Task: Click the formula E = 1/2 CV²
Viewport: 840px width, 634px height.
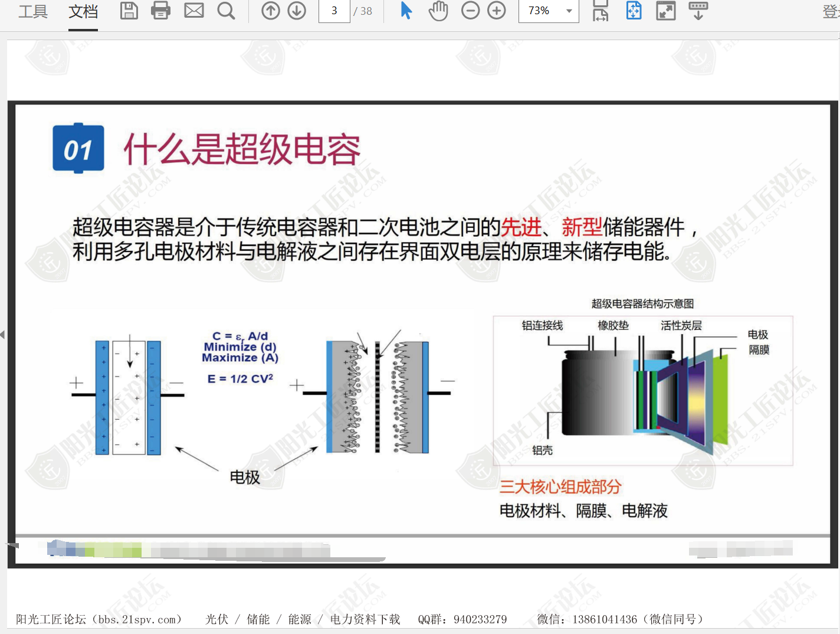Action: (x=240, y=378)
